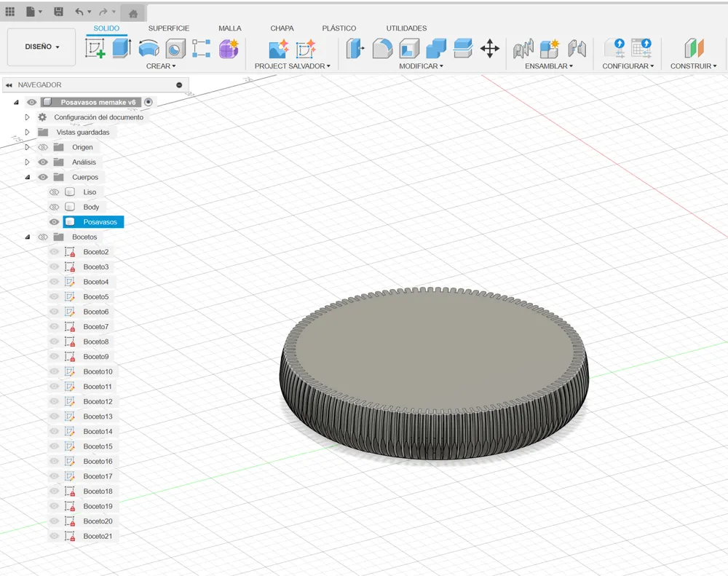Go to the Home tab icon
The height and width of the screenshot is (576, 728).
[x=132, y=13]
